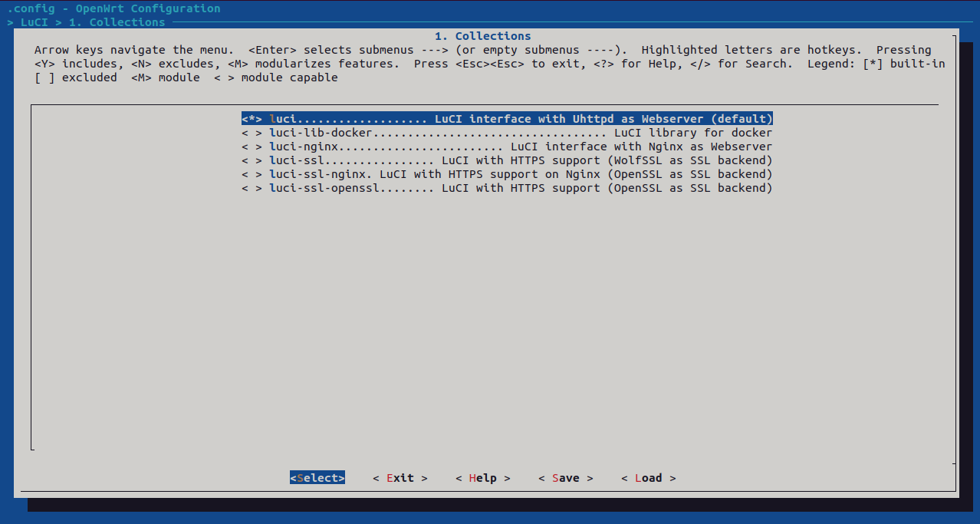Click the Save button
This screenshot has height=524, width=980.
click(566, 478)
